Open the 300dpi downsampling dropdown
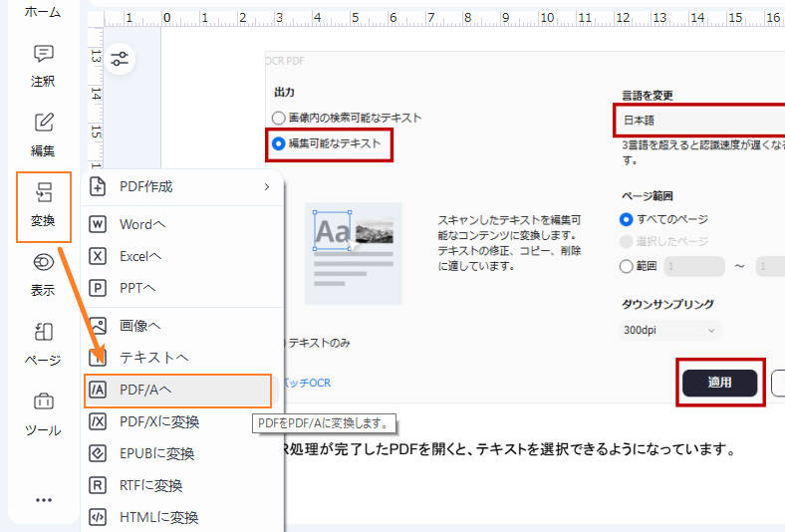785x532 pixels. [669, 331]
